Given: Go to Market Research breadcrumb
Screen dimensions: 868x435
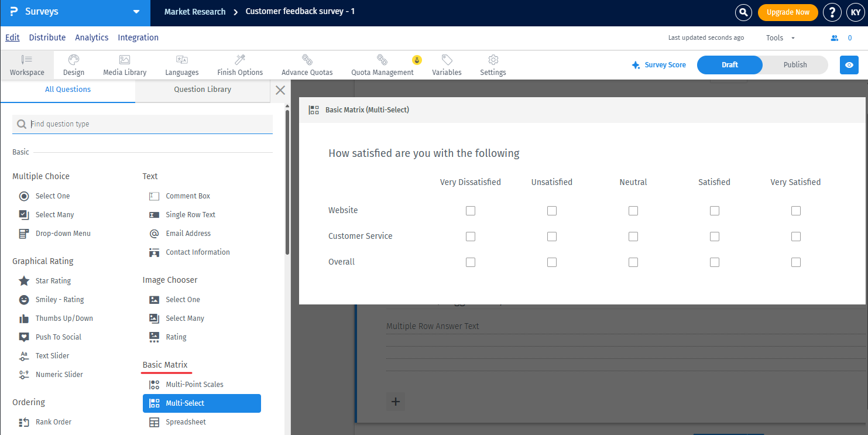Looking at the screenshot, I should tap(195, 12).
